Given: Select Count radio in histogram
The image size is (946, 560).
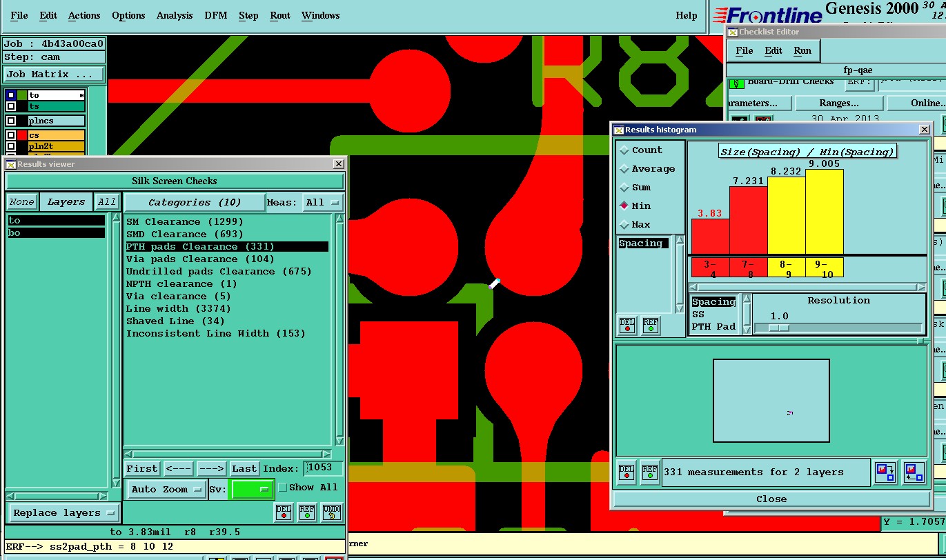Looking at the screenshot, I should pos(624,150).
